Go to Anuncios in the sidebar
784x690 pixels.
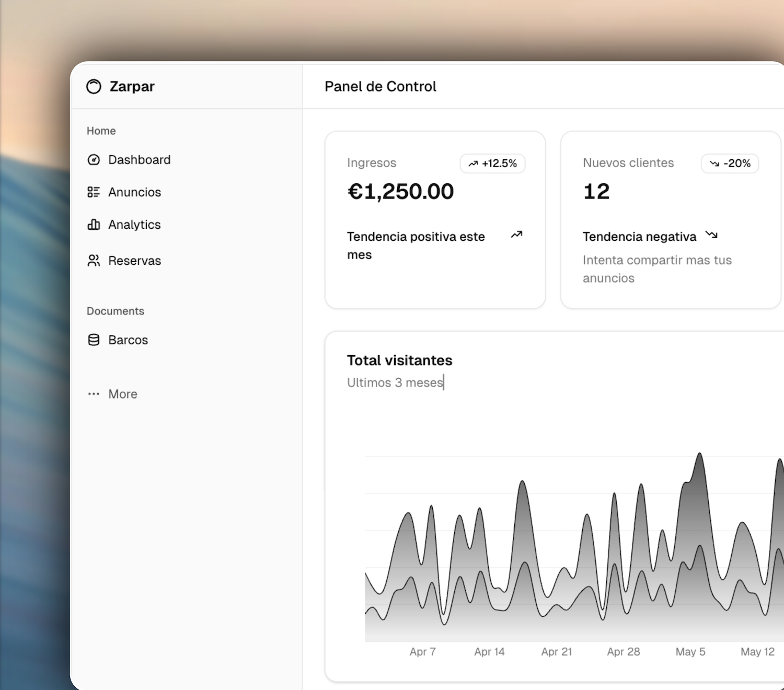point(134,192)
